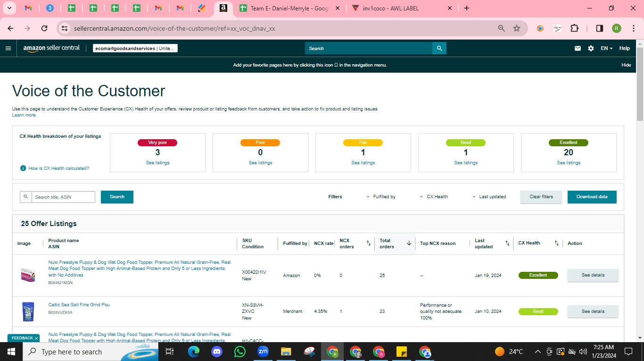Click Download data button
This screenshot has width=644, height=361.
[592, 197]
